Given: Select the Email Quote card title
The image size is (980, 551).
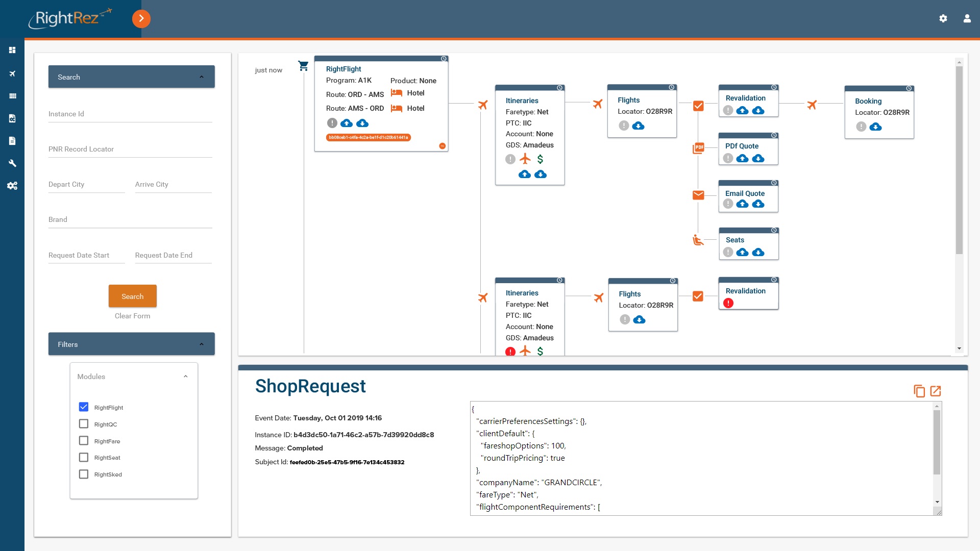Looking at the screenshot, I should tap(745, 193).
